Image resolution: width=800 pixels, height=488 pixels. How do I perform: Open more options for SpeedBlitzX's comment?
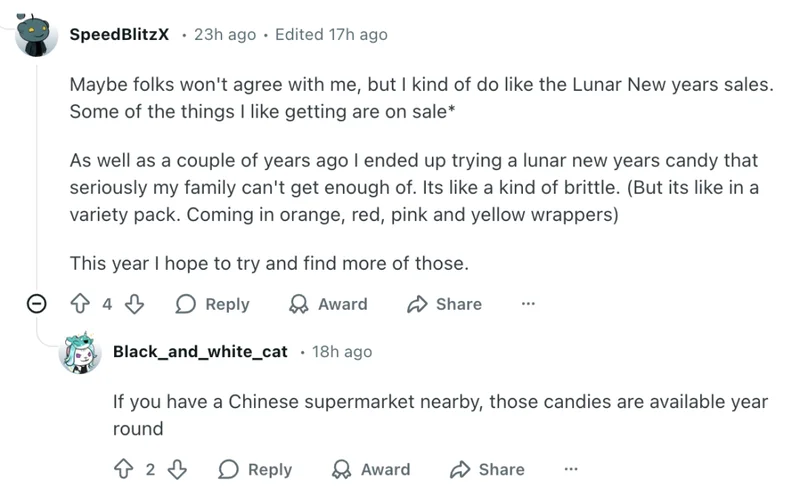pyautogui.click(x=528, y=304)
